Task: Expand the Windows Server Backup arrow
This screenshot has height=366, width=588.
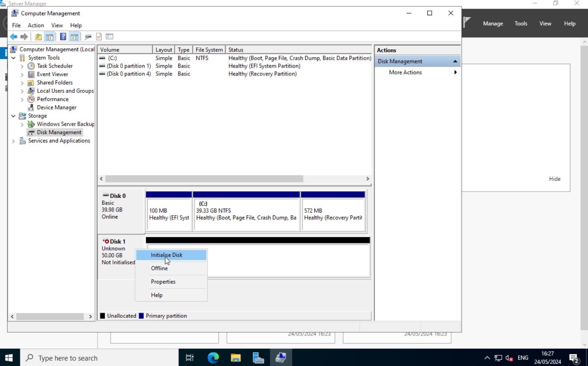Action: [x=22, y=124]
